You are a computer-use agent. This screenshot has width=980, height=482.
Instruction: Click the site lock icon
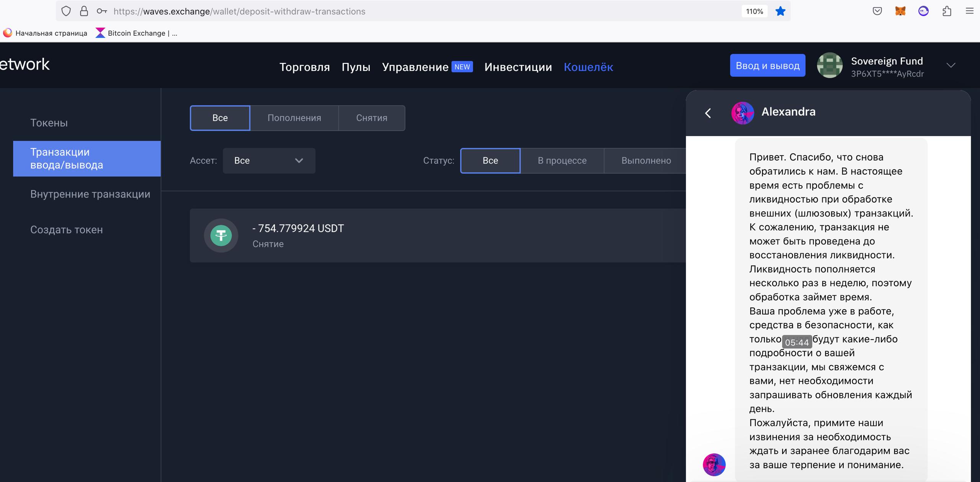click(x=84, y=11)
